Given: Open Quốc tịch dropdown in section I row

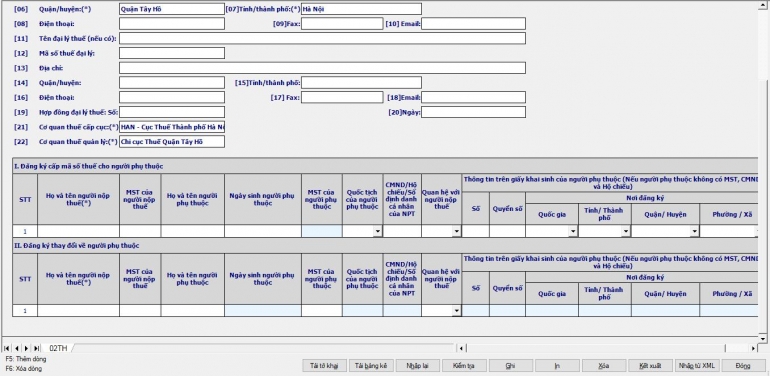Looking at the screenshot, I should [x=378, y=231].
